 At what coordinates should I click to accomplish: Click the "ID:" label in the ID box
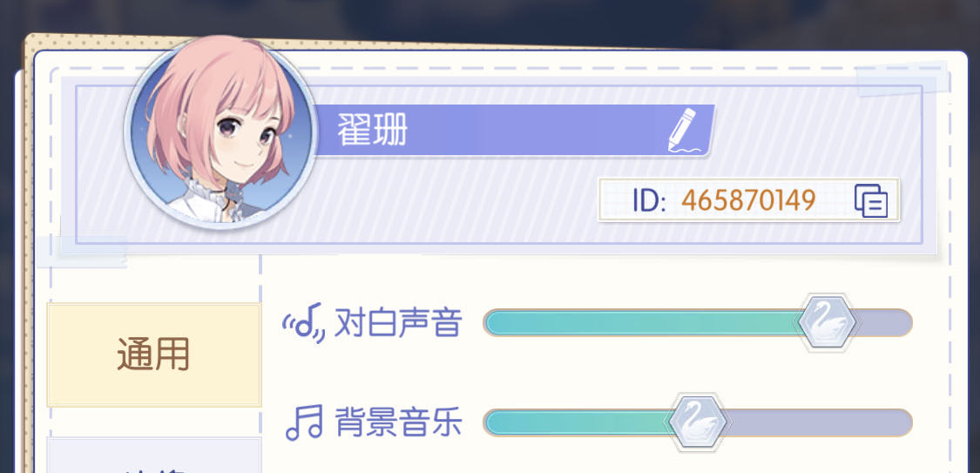pos(649,200)
